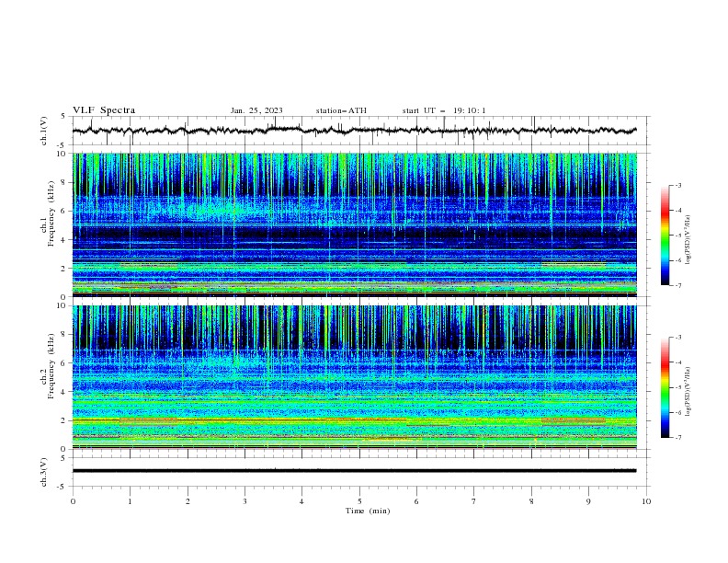Click time axis tick label "2"
728x563 pixels.
pos(188,501)
